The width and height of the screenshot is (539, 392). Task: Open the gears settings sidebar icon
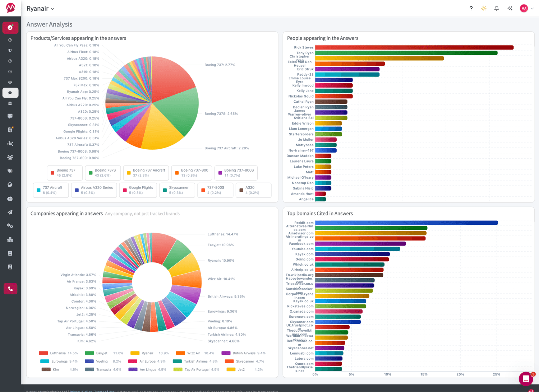[x=10, y=226]
